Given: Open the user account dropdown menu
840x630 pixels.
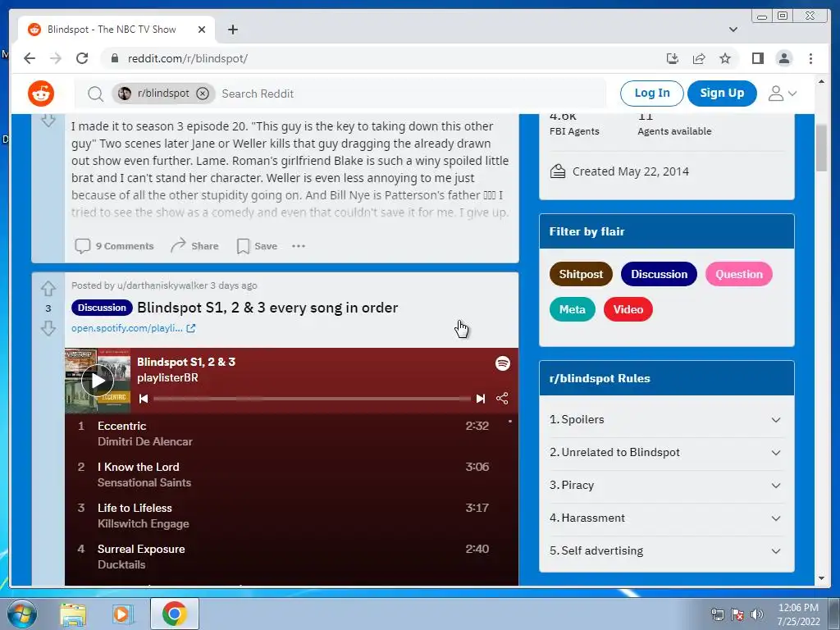Looking at the screenshot, I should click(782, 94).
